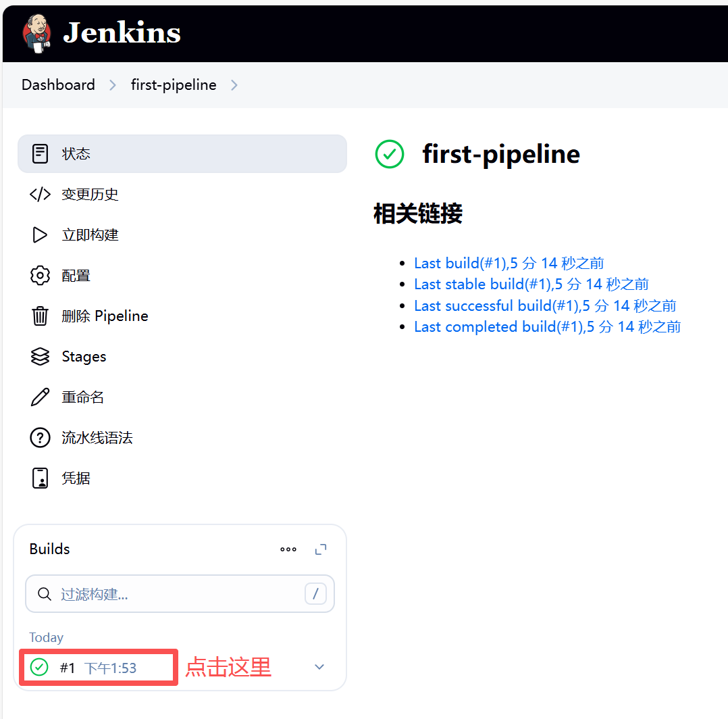Open the first-pipeline breadcrumb

pyautogui.click(x=173, y=85)
